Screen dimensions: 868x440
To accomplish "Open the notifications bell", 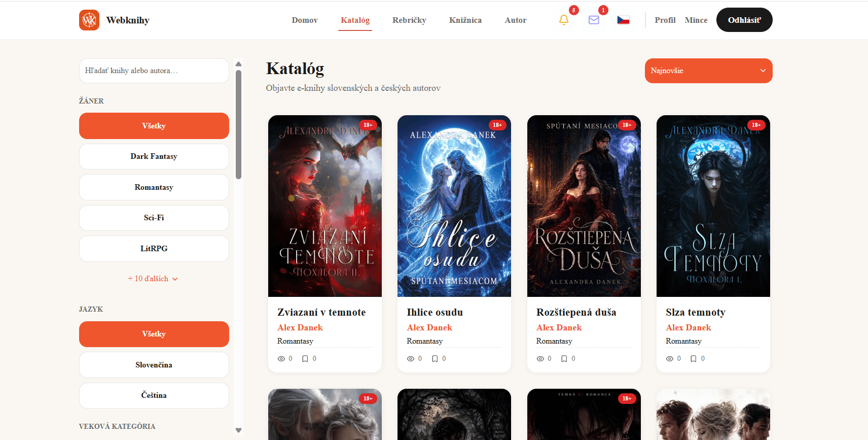I will tap(564, 20).
